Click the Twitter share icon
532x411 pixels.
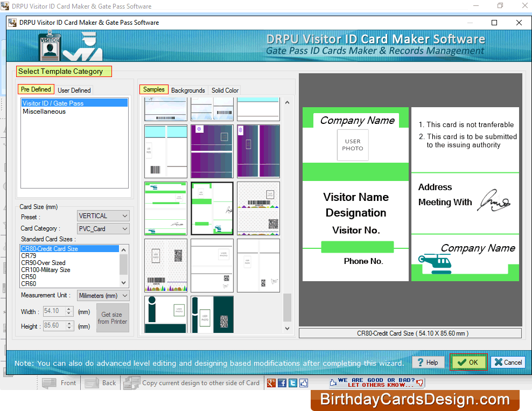pos(293,383)
